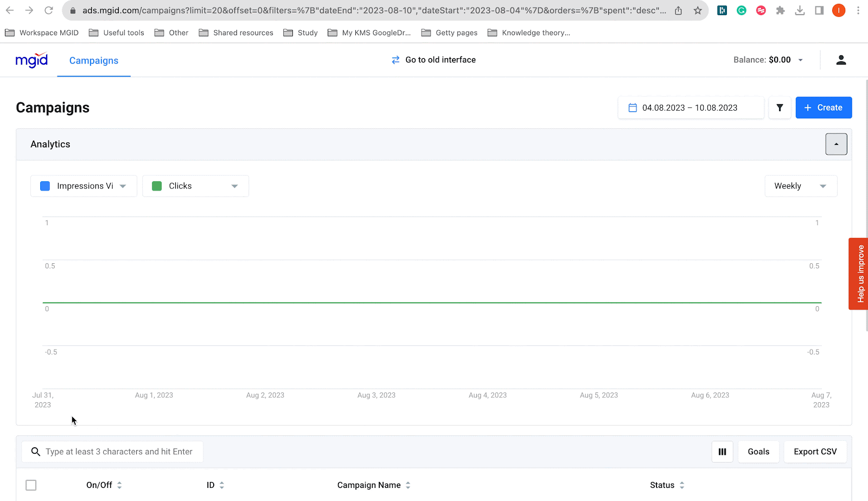Toggle the select-all checkbox in table header
The height and width of the screenshot is (501, 868).
pos(31,485)
